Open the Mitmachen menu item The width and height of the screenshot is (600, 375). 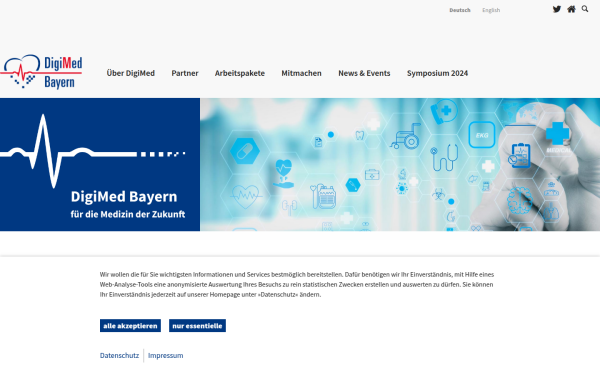click(x=302, y=73)
